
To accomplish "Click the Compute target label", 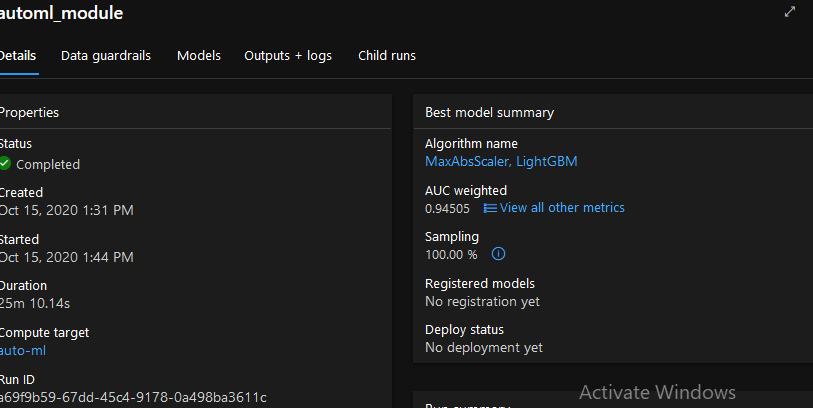I will tap(44, 332).
